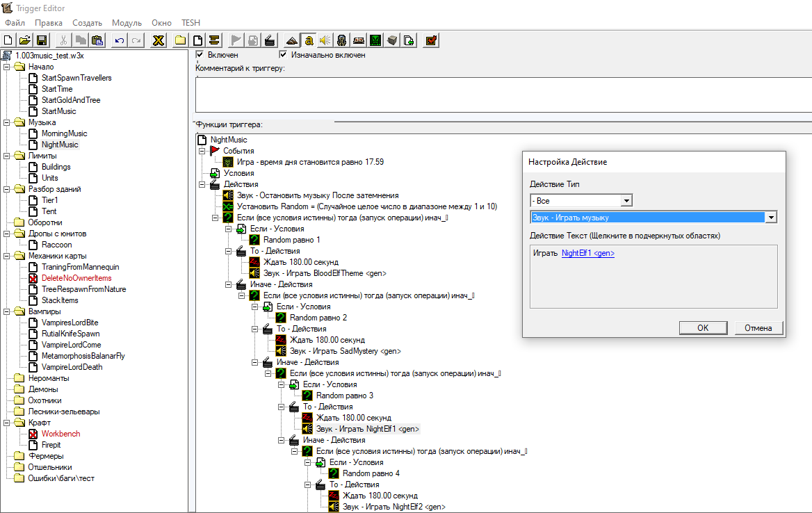Open the '- Все' action type dropdown
This screenshot has width=812, height=513.
(x=626, y=201)
